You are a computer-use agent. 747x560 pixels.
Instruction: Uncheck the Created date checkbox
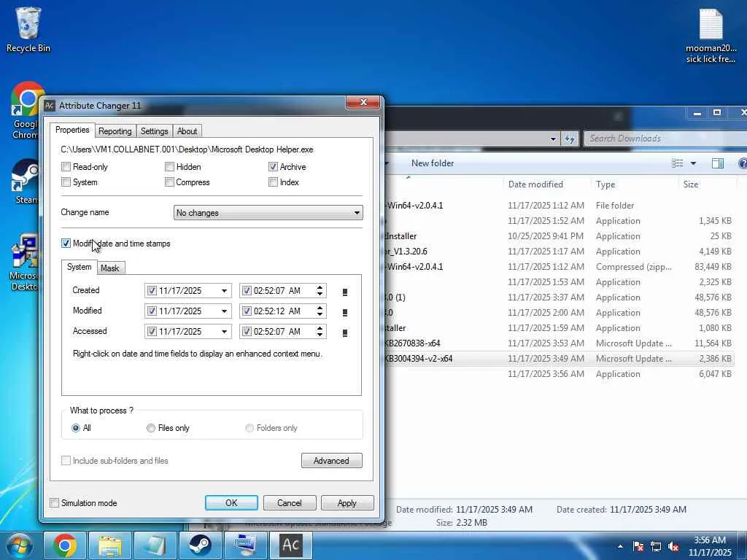point(152,290)
